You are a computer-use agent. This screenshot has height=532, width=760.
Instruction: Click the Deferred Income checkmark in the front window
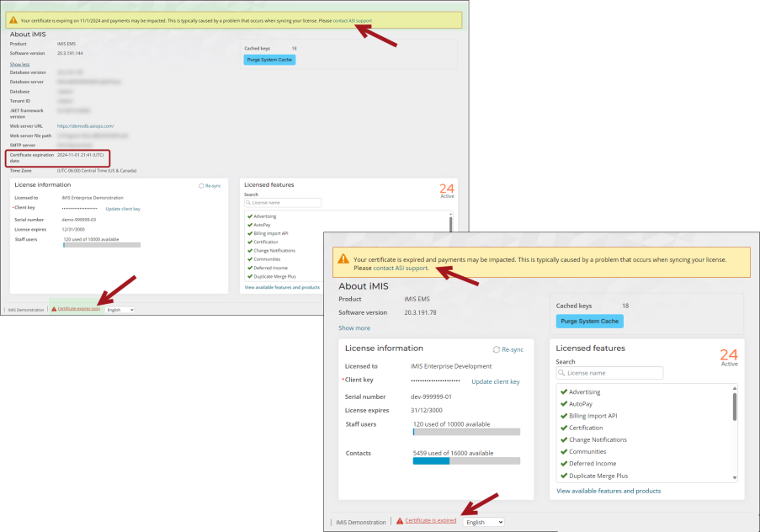tap(564, 463)
